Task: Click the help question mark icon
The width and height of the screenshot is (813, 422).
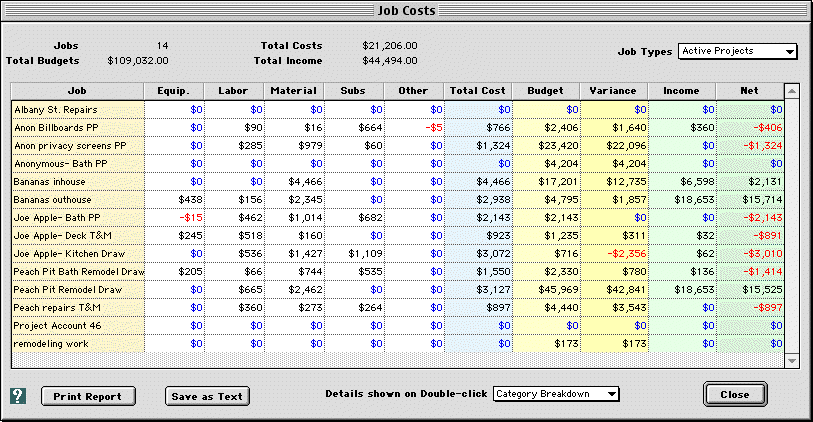Action: coord(17,395)
